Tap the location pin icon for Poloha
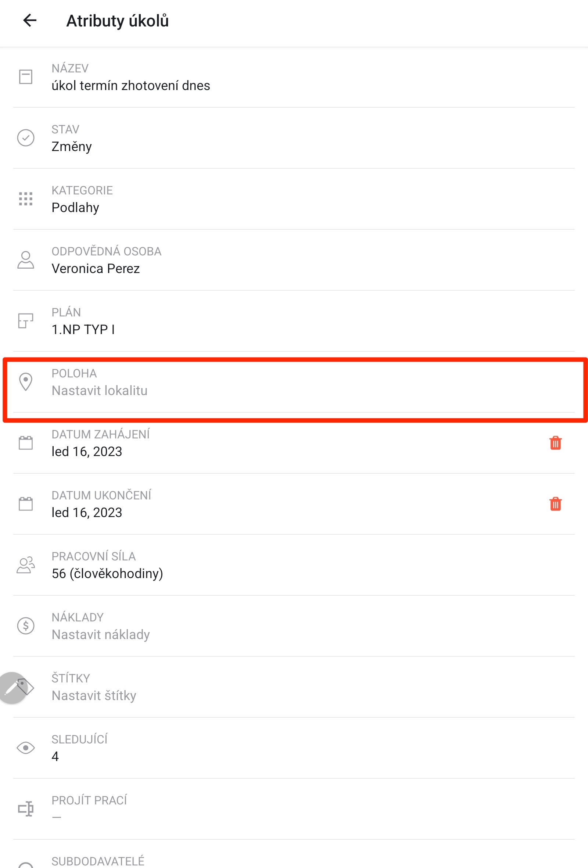Image resolution: width=588 pixels, height=868 pixels. (26, 382)
